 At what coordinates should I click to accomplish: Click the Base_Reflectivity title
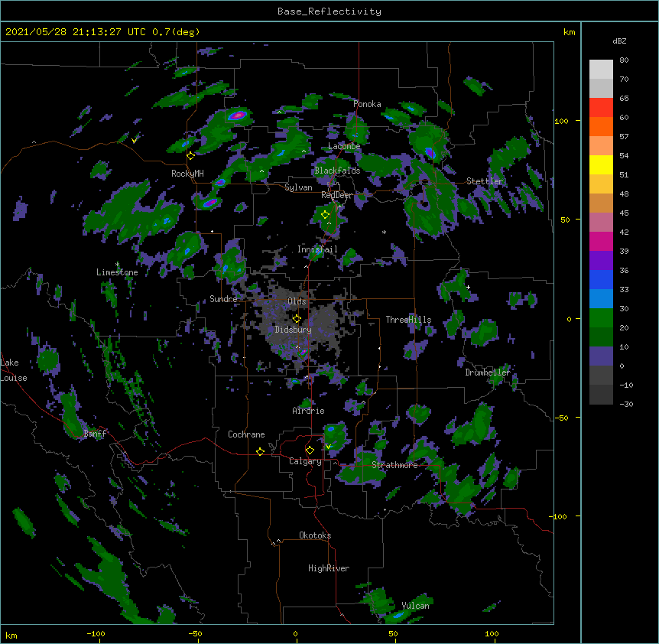[329, 11]
